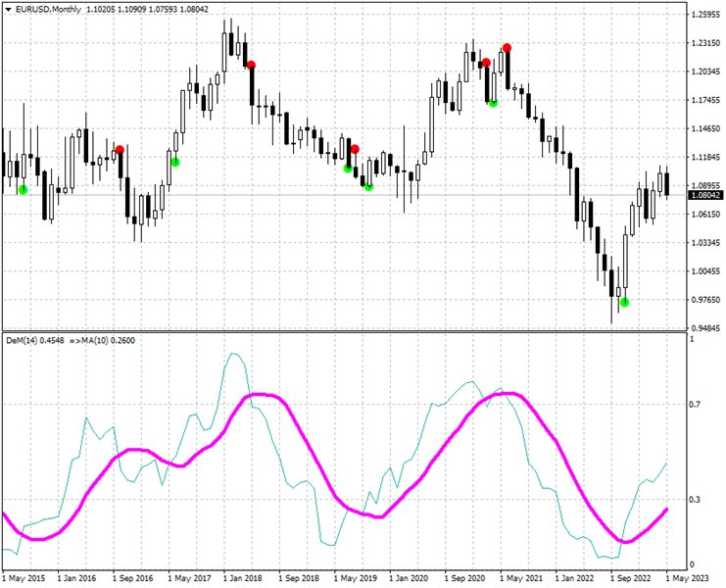Click the 0.7 level on indicator scale
Image resolution: width=726 pixels, height=588 pixels.
(x=695, y=405)
